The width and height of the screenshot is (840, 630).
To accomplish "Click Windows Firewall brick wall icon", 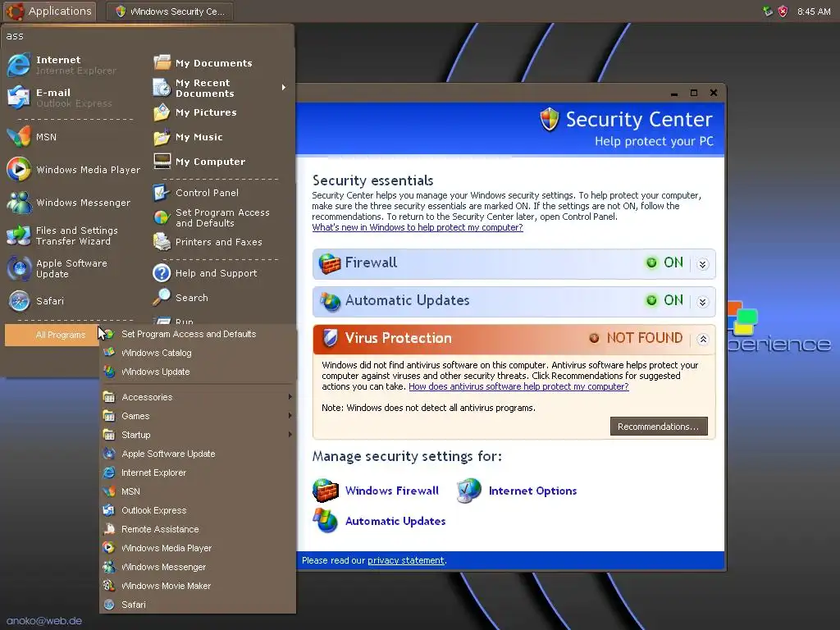I will coord(326,491).
